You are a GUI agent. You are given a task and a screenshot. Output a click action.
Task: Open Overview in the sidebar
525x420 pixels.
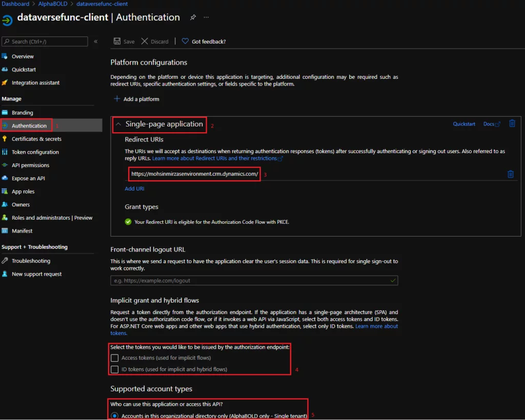click(23, 56)
